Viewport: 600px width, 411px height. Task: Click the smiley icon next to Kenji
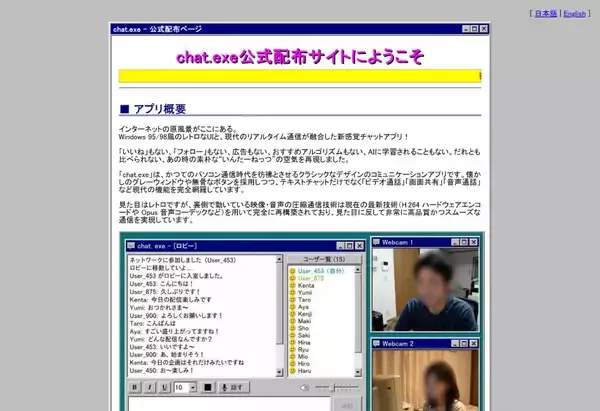pos(293,314)
